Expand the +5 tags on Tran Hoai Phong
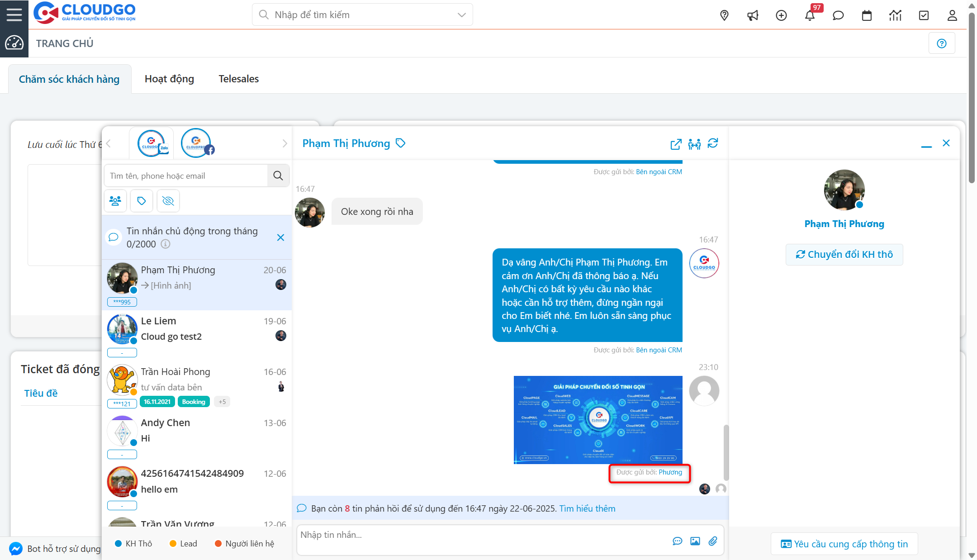Screen dimensions: 977x560 click(x=222, y=401)
